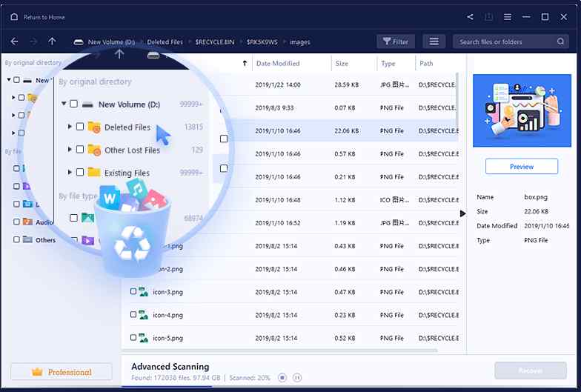Open the hamburger menu in title bar

point(508,17)
